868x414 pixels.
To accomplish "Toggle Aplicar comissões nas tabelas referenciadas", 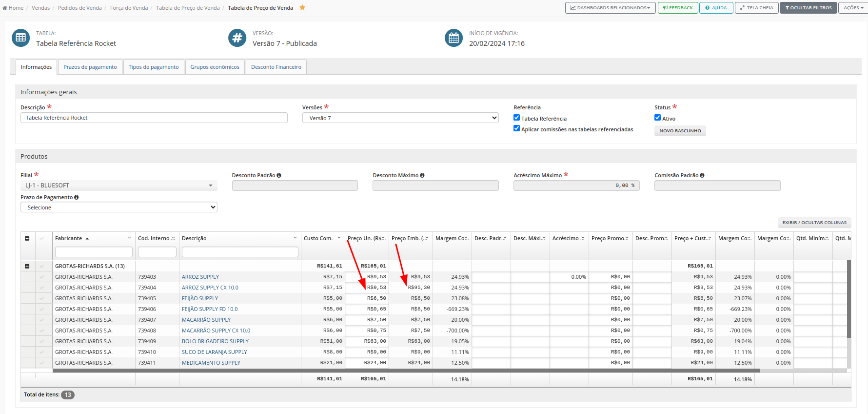I will coord(516,128).
